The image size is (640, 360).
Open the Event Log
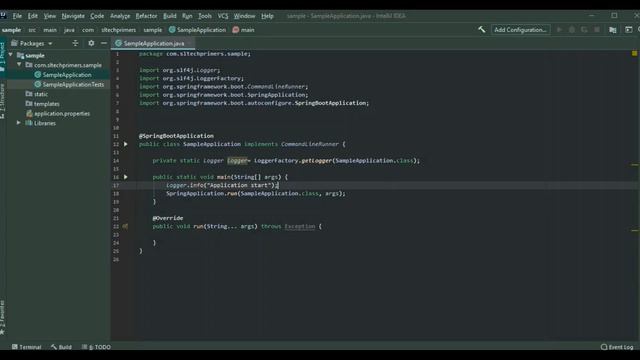pyautogui.click(x=617, y=347)
